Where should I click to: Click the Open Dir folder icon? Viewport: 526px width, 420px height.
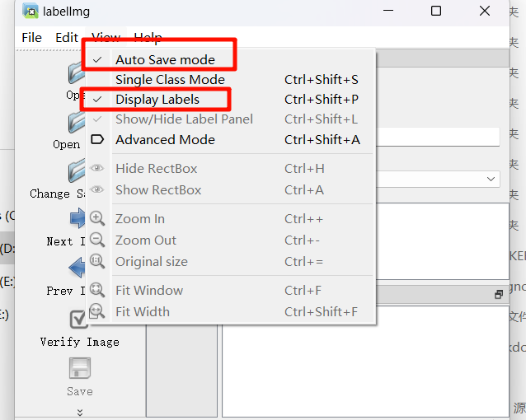[77, 123]
